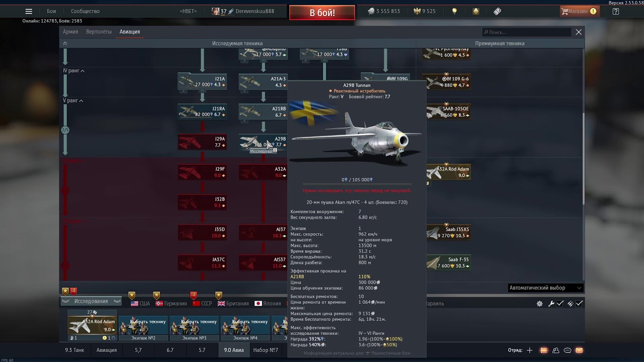Collapse the V ранг section
Viewport: 644px width, 362px height.
(x=73, y=101)
